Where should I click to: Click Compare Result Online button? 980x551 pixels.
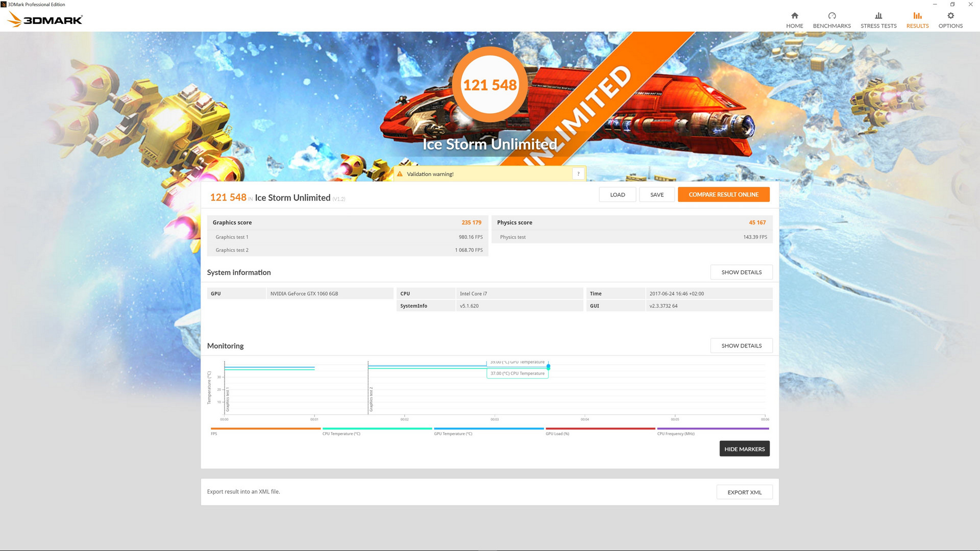coord(723,195)
